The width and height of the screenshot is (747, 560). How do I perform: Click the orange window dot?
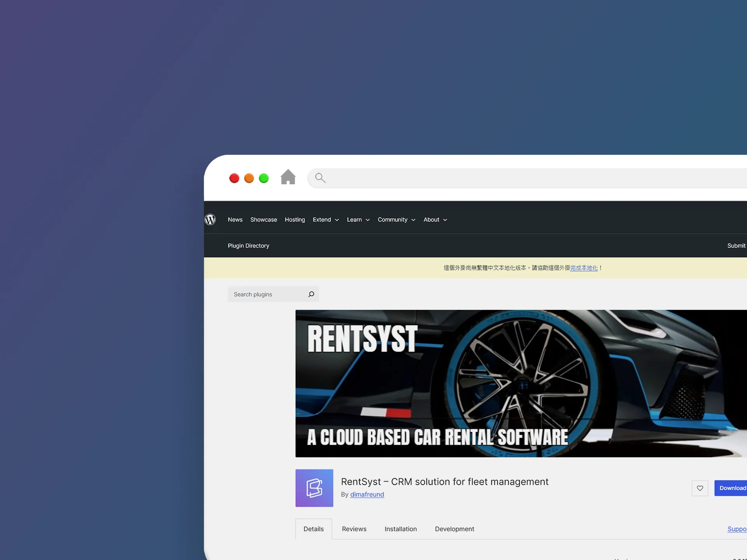click(x=249, y=178)
